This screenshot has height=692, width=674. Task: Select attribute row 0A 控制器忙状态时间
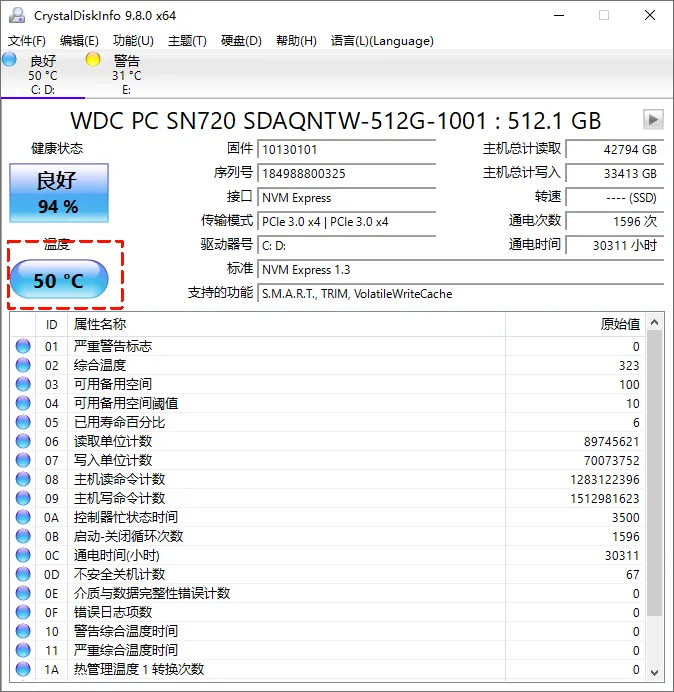point(328,517)
